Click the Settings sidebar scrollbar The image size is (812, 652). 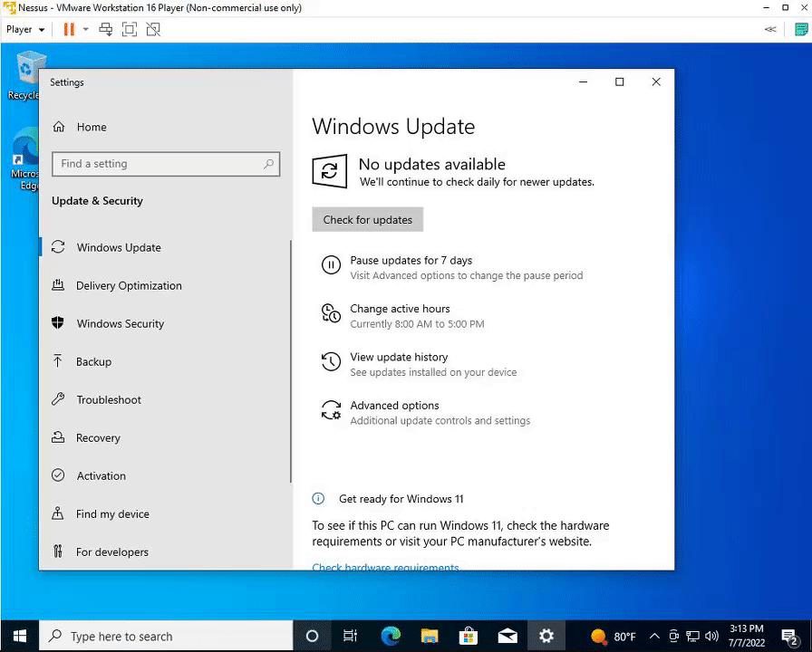point(291,361)
